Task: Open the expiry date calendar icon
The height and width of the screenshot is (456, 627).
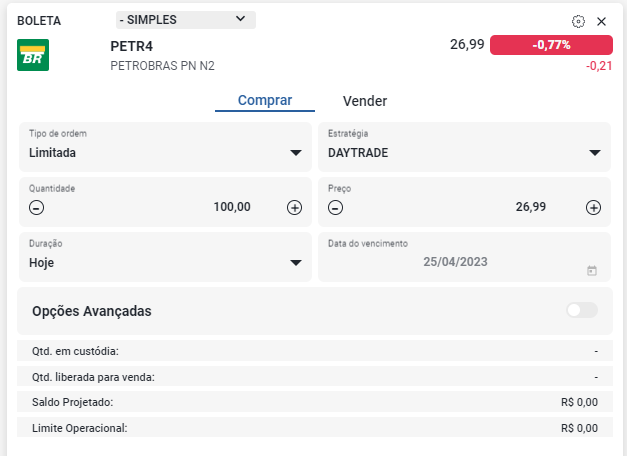Action: 592,271
